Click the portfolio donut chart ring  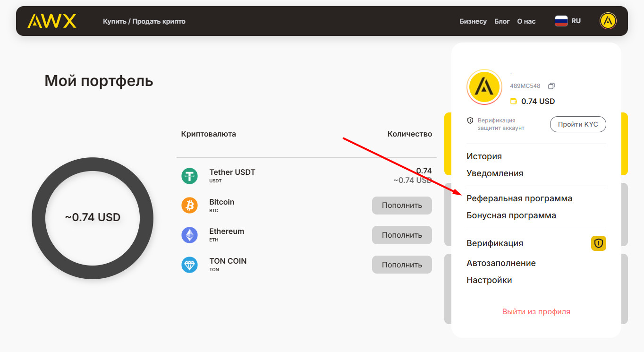(39, 217)
